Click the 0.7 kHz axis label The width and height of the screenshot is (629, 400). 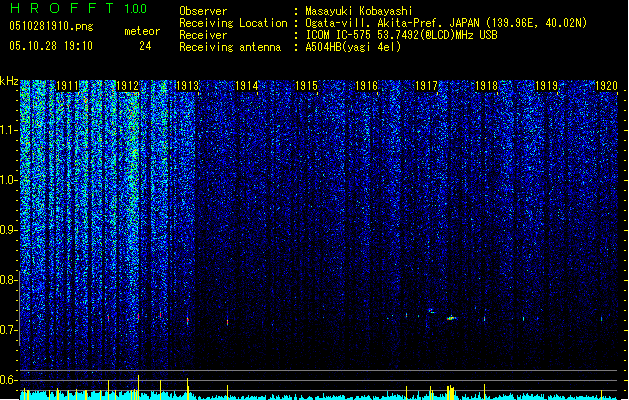click(x=9, y=330)
